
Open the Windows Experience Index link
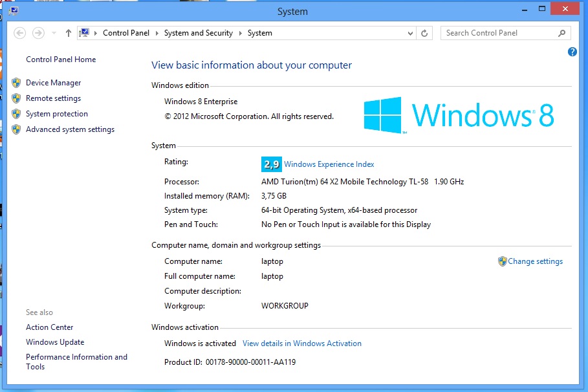coord(329,164)
